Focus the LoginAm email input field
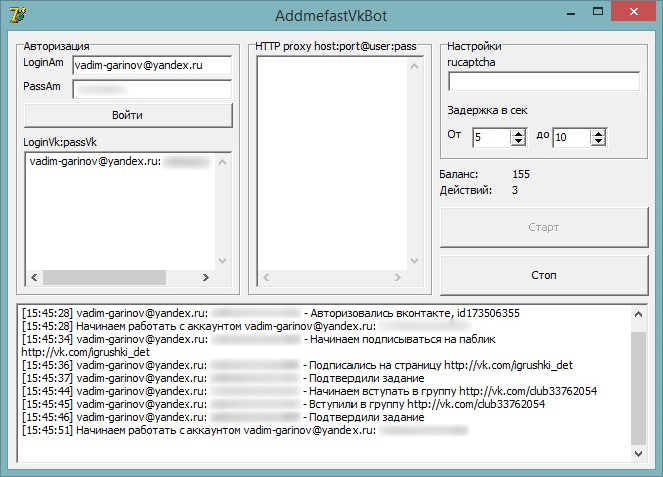The height and width of the screenshot is (477, 663). coord(152,65)
